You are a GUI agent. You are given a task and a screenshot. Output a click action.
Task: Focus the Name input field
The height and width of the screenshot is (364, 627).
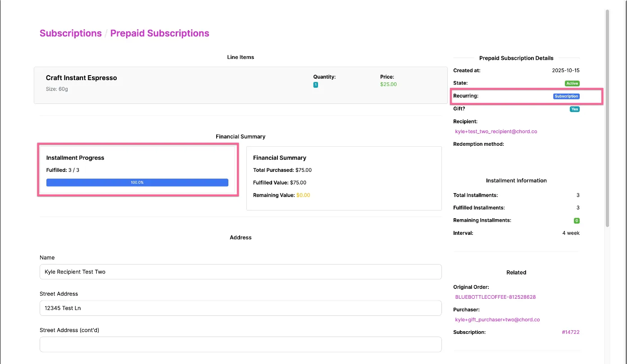(x=241, y=272)
